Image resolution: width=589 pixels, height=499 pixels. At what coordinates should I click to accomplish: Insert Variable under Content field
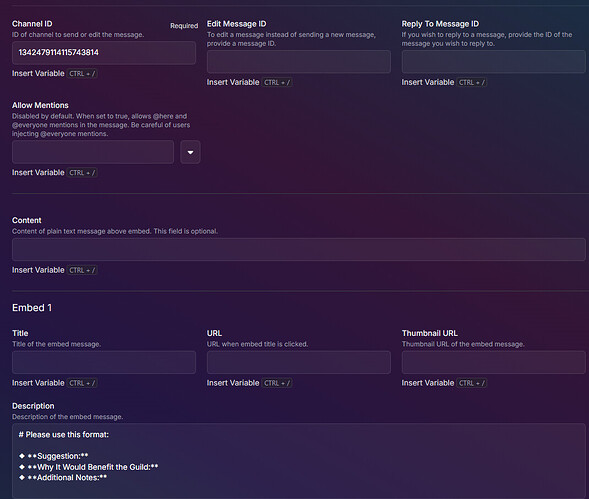pyautogui.click(x=38, y=270)
